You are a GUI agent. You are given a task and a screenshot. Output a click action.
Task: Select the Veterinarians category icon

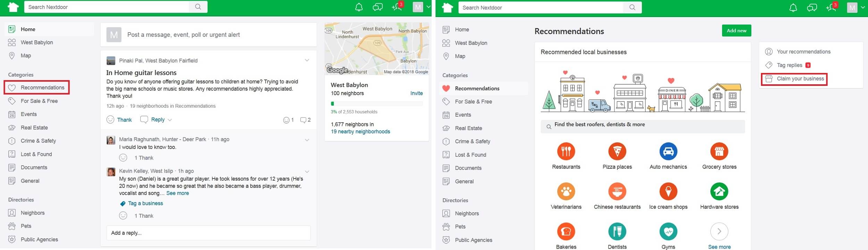coord(566,191)
